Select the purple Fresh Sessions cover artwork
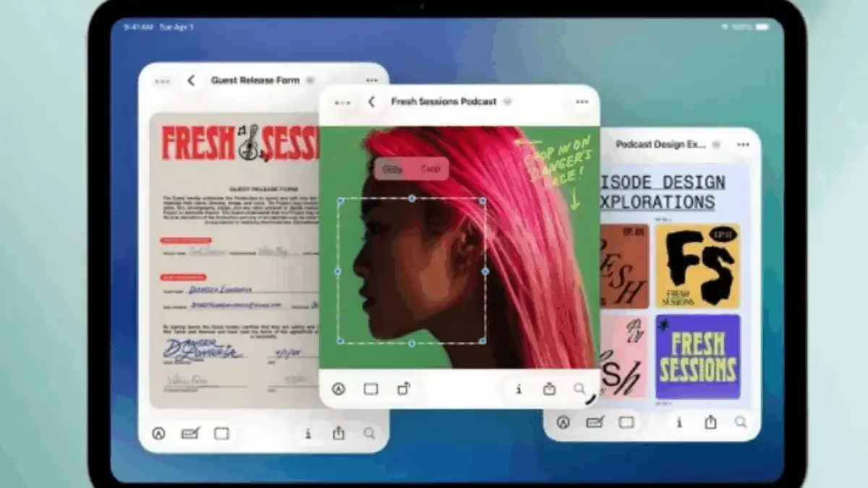The height and width of the screenshot is (488, 868). pyautogui.click(x=698, y=356)
